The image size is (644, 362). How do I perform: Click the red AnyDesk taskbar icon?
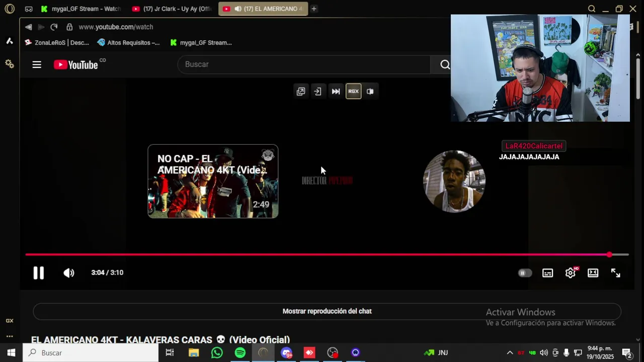tap(309, 352)
